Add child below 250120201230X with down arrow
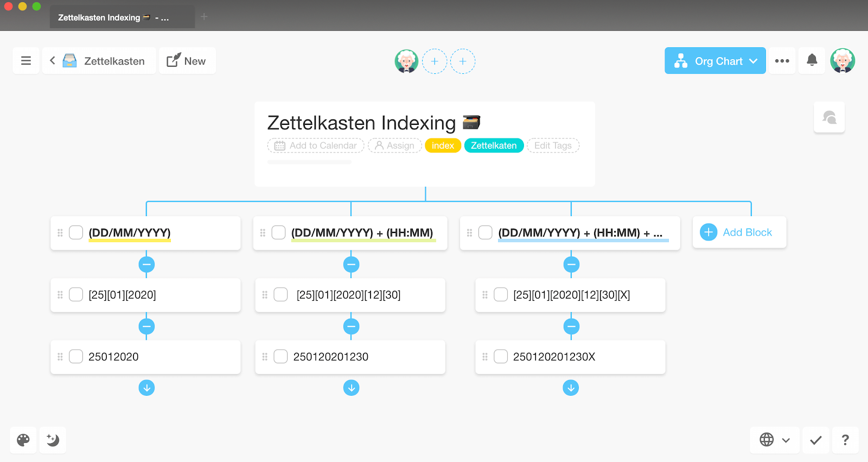Viewport: 868px width, 462px height. 571,388
